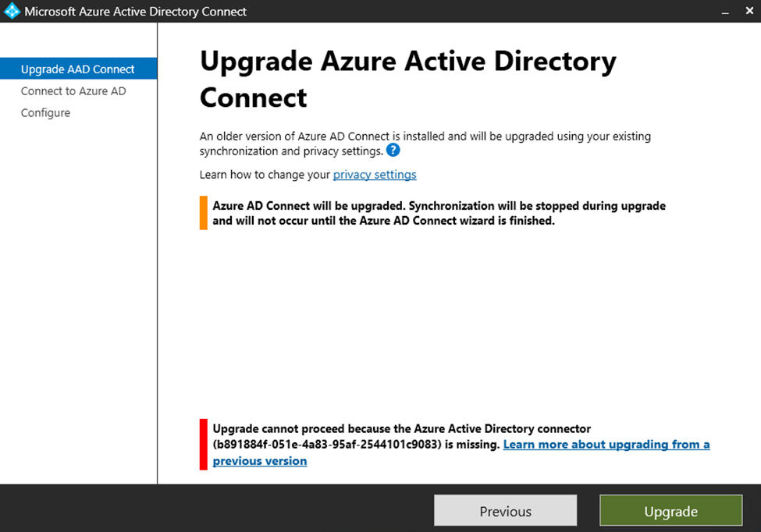This screenshot has height=532, width=761.
Task: Open the privacy settings link
Action: (374, 175)
